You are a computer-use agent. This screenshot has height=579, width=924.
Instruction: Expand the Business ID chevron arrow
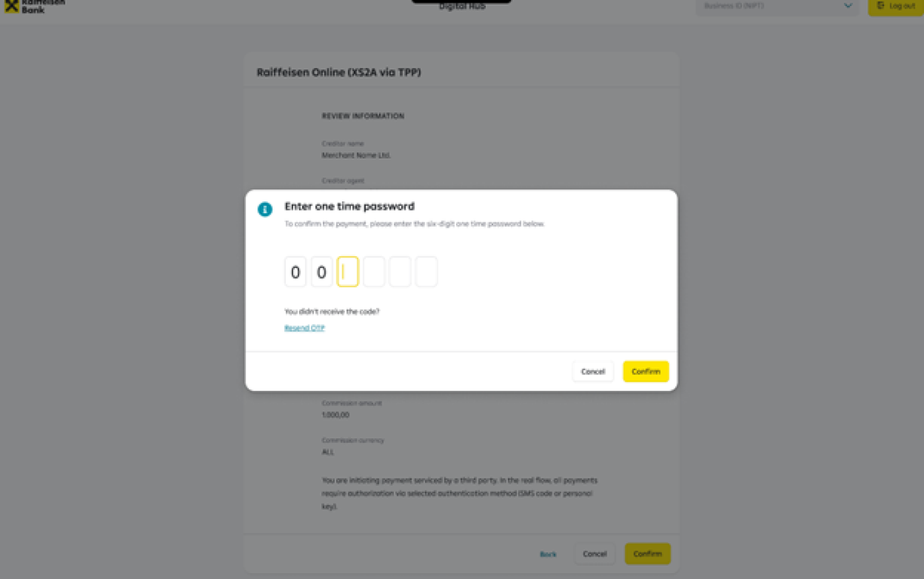click(x=848, y=6)
